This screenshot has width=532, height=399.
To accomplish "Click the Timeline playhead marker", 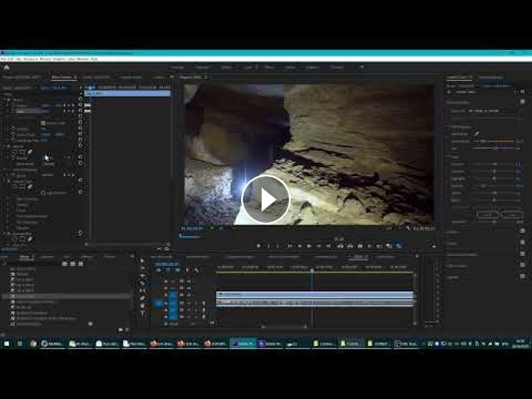I will (x=313, y=270).
